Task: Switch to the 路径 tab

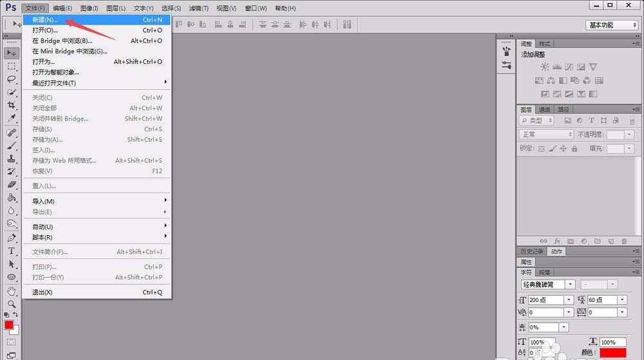Action: tap(563, 109)
